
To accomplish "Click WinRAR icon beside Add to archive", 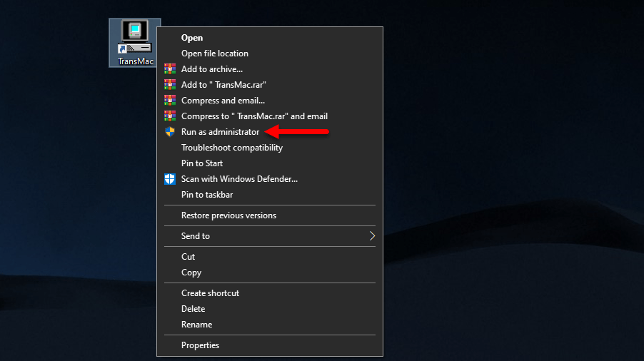I will pyautogui.click(x=170, y=69).
